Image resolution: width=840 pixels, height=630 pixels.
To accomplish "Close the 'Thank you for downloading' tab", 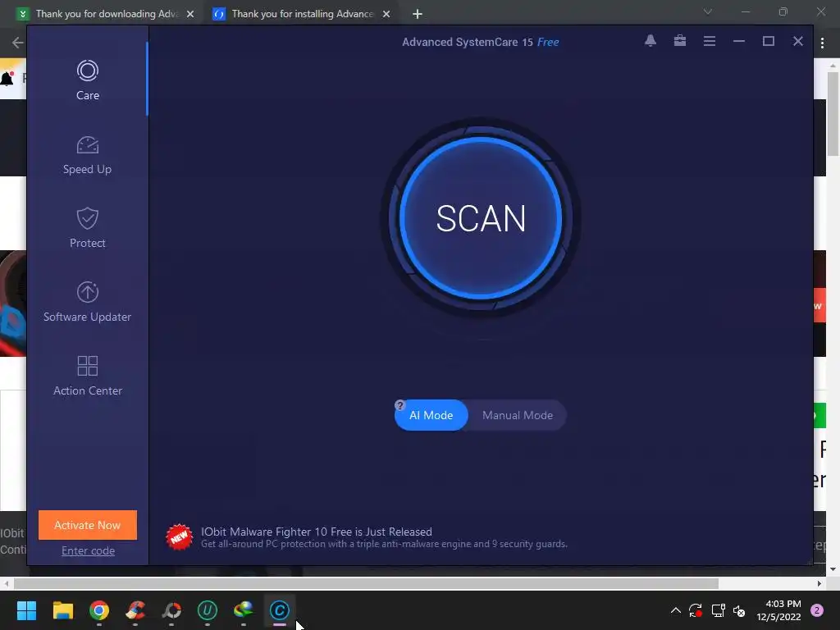I will [190, 14].
